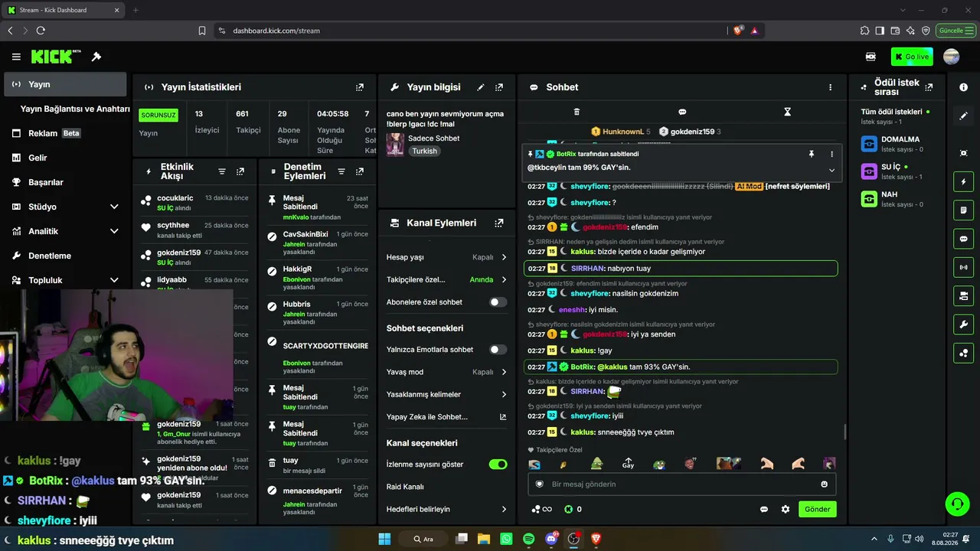Pop out the Etkinlik Akışı panel
This screenshot has height=551, width=980.
[240, 171]
